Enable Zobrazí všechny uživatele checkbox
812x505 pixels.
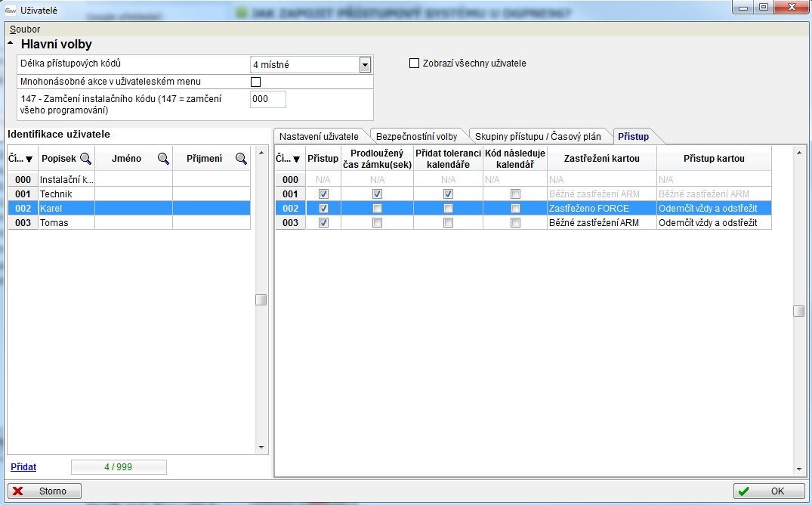414,64
